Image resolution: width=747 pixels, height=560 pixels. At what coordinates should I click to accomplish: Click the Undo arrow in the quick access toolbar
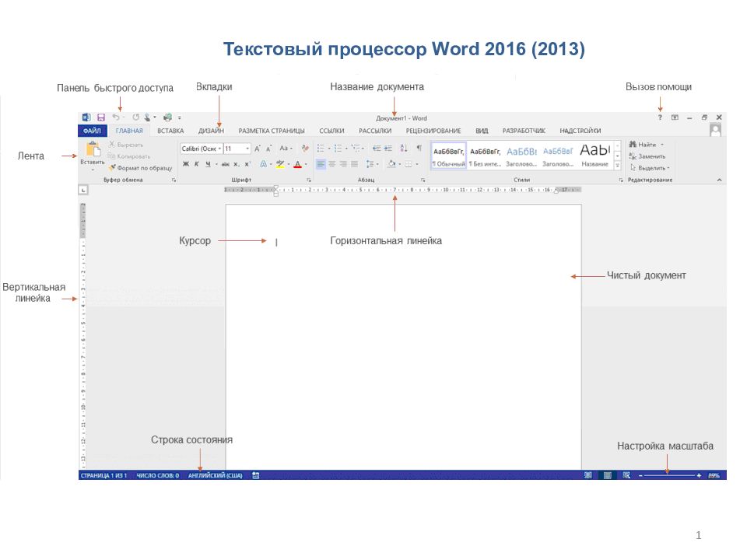pyautogui.click(x=116, y=117)
